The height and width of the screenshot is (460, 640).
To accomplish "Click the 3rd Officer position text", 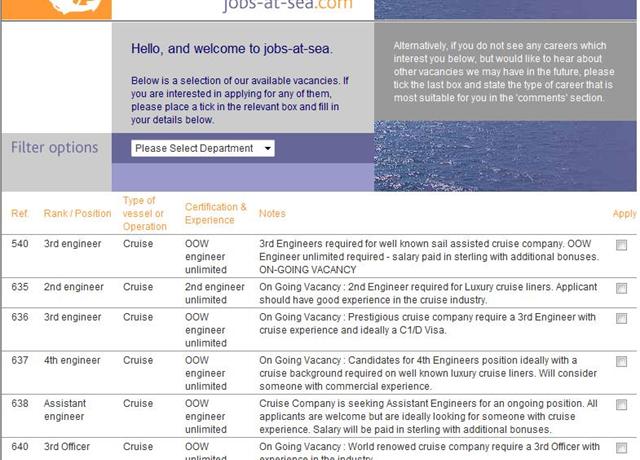I will tap(67, 447).
